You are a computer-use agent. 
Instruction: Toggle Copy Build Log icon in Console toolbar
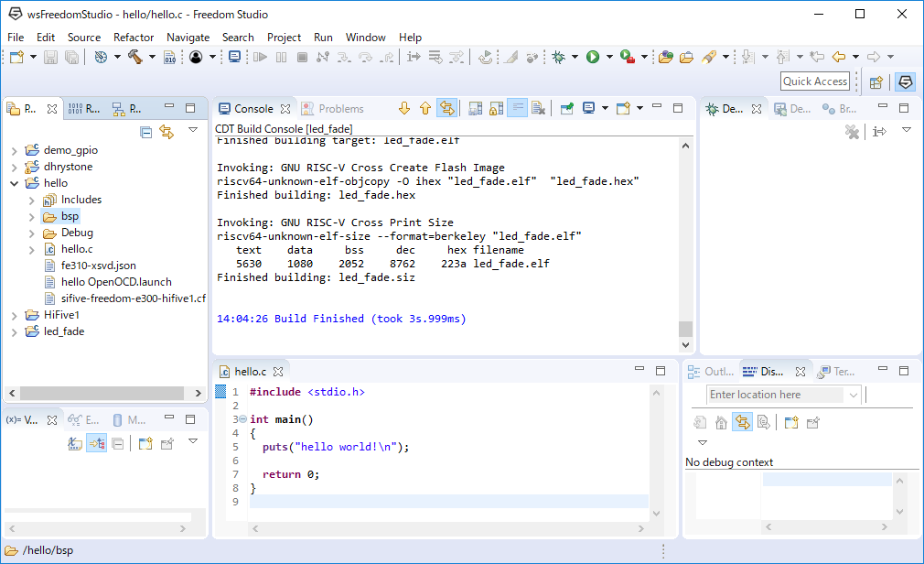[x=475, y=109]
